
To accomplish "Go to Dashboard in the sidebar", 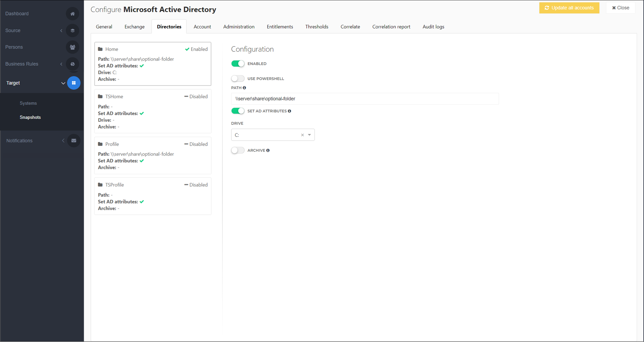I will click(17, 14).
